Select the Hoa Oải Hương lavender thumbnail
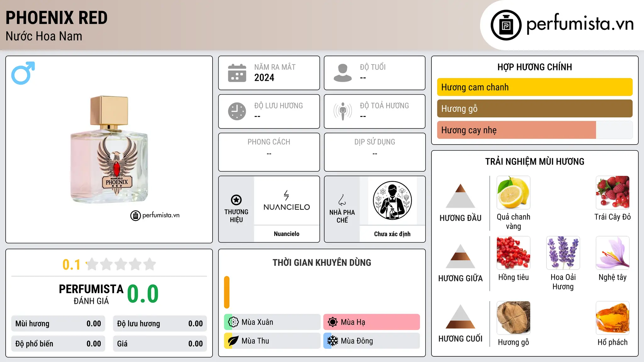The height and width of the screenshot is (362, 644). (x=563, y=253)
